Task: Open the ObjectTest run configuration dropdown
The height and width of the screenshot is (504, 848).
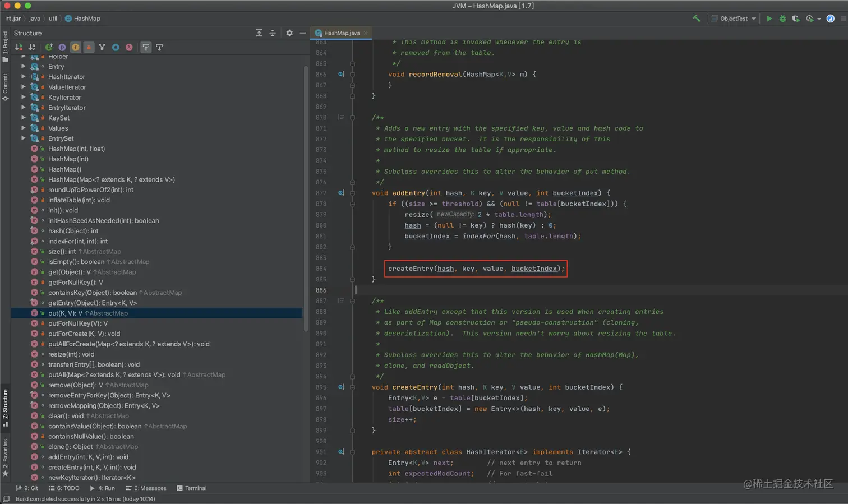Action: (733, 19)
